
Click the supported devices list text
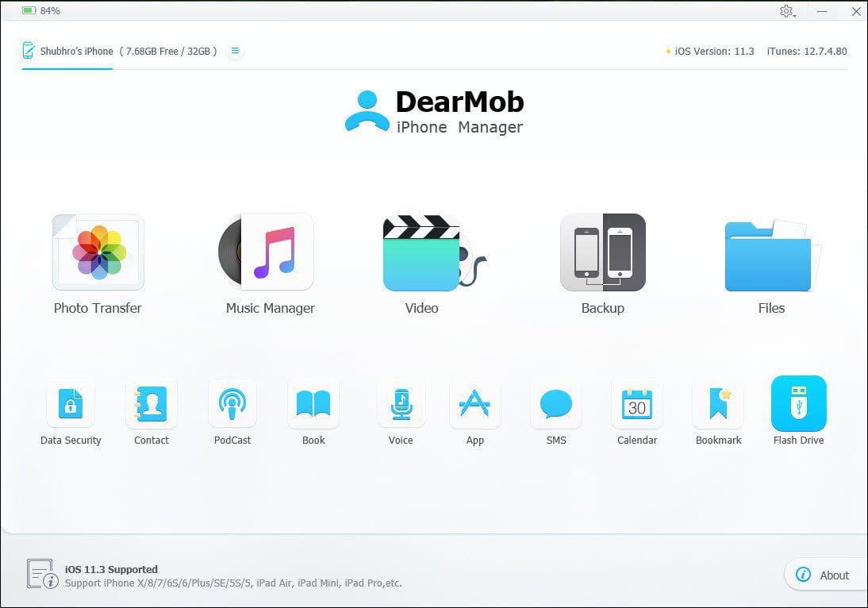pyautogui.click(x=233, y=583)
